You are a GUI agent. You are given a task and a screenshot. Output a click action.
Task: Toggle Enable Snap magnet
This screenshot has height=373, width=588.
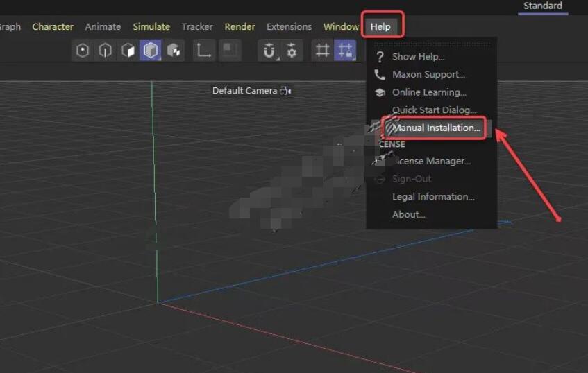coord(269,50)
